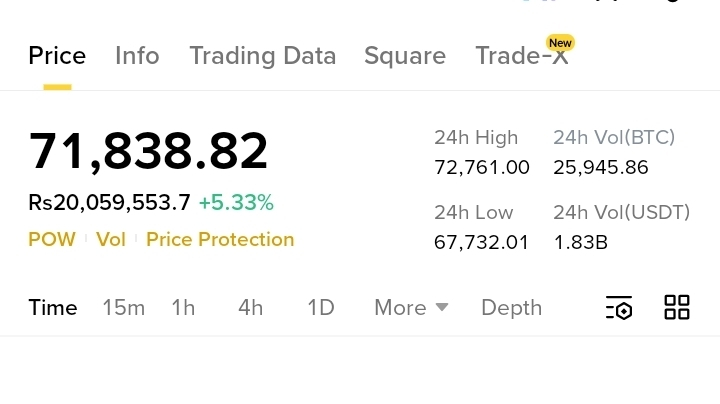The height and width of the screenshot is (404, 720).
Task: Select the Time chart view
Action: pyautogui.click(x=53, y=308)
